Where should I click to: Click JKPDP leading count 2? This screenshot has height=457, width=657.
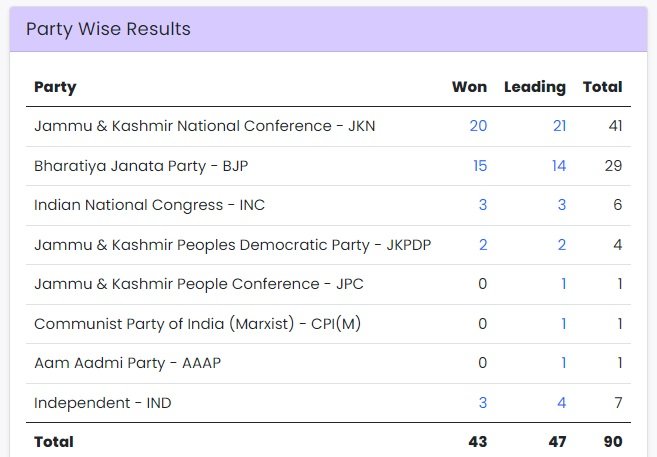(562, 245)
